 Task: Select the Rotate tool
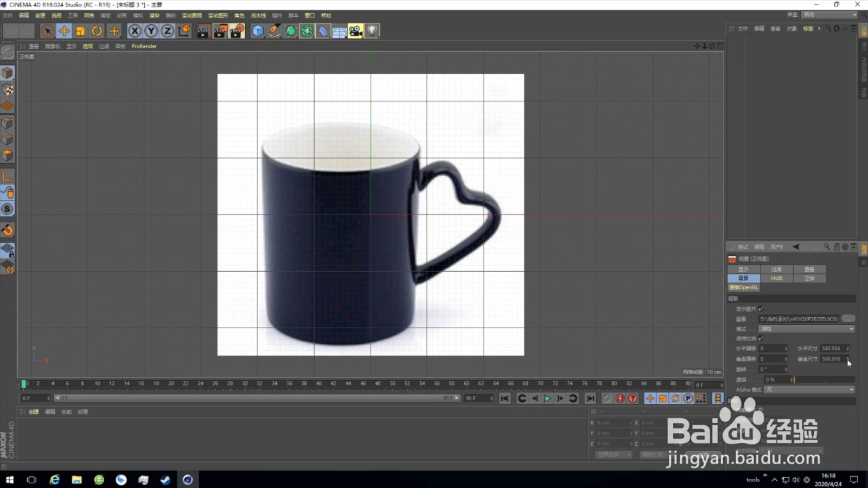coord(97,31)
